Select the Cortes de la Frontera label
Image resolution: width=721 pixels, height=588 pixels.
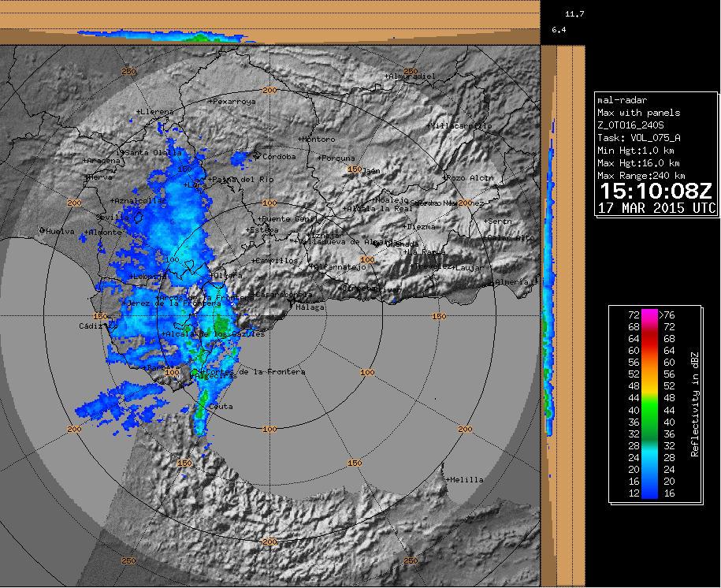point(254,371)
